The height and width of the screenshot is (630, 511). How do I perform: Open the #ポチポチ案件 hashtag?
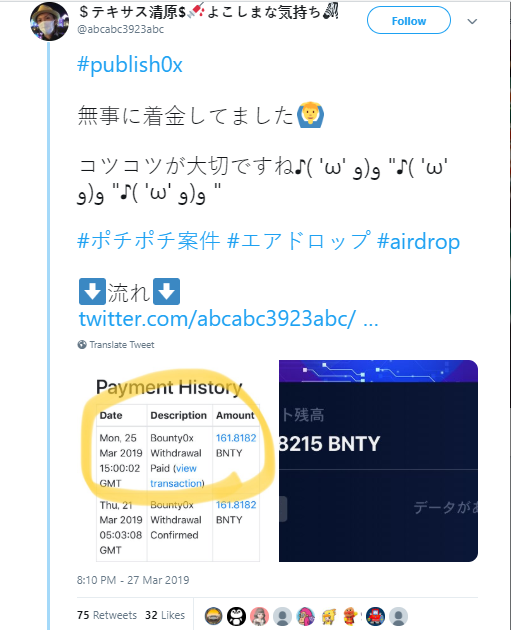pos(148,241)
